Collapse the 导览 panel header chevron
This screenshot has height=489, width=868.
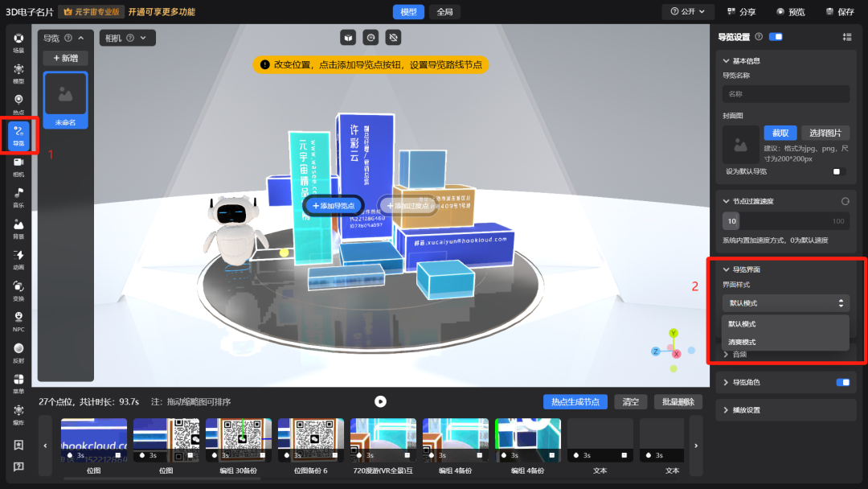click(81, 38)
